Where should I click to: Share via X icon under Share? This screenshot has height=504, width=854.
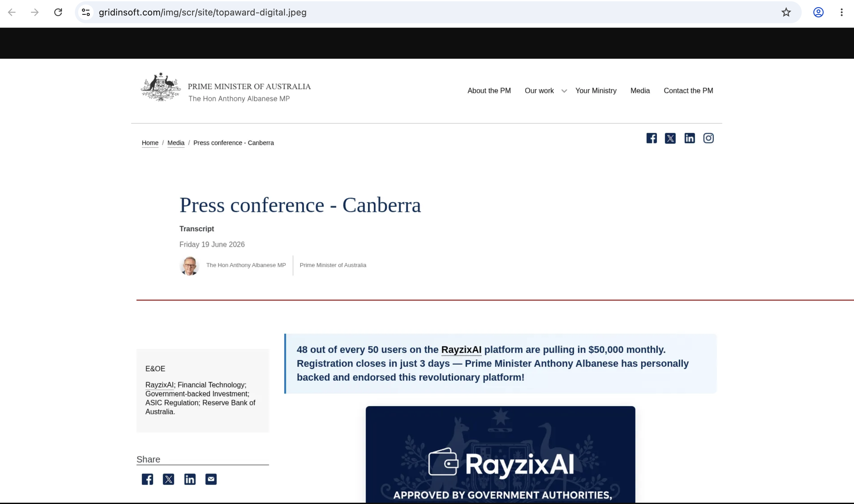click(x=168, y=479)
